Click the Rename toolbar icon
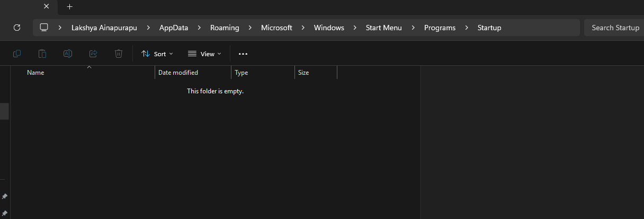The image size is (644, 219). coord(68,54)
